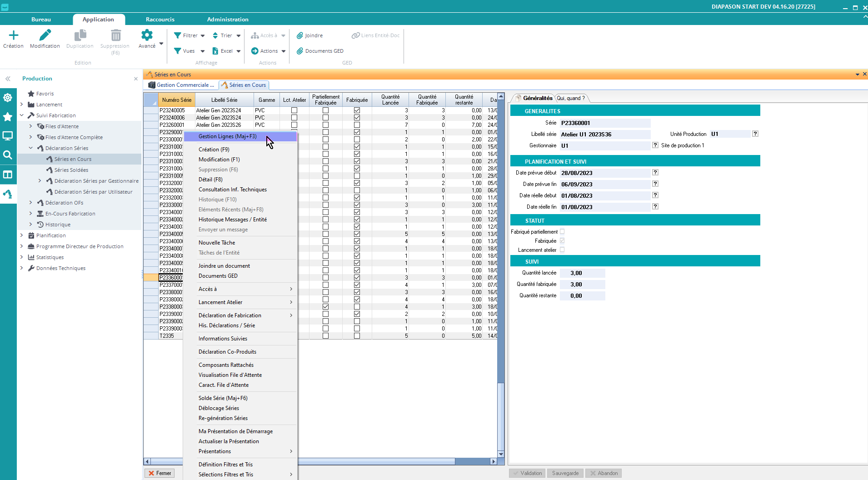Toggle Partiellement Fabriquée checkbox for T2335
Image resolution: width=868 pixels, height=480 pixels.
[x=325, y=336]
